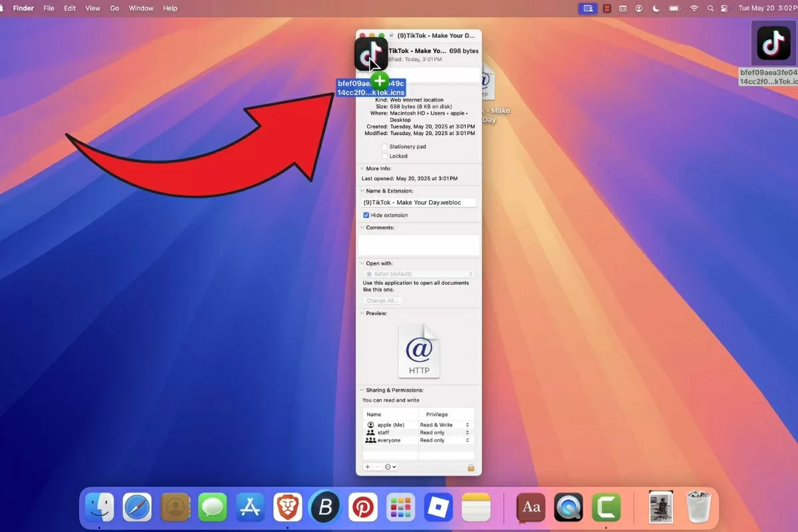This screenshot has height=532, width=798.
Task: Click the Name & Extension text field
Action: 419,202
